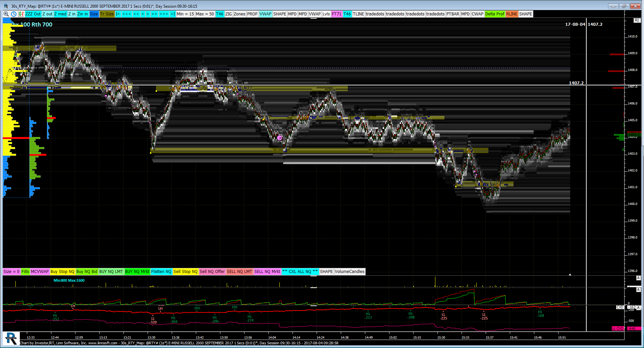The height and width of the screenshot is (348, 644).
Task: Click the >>> fast scroll forward button
Action: coord(164,14)
